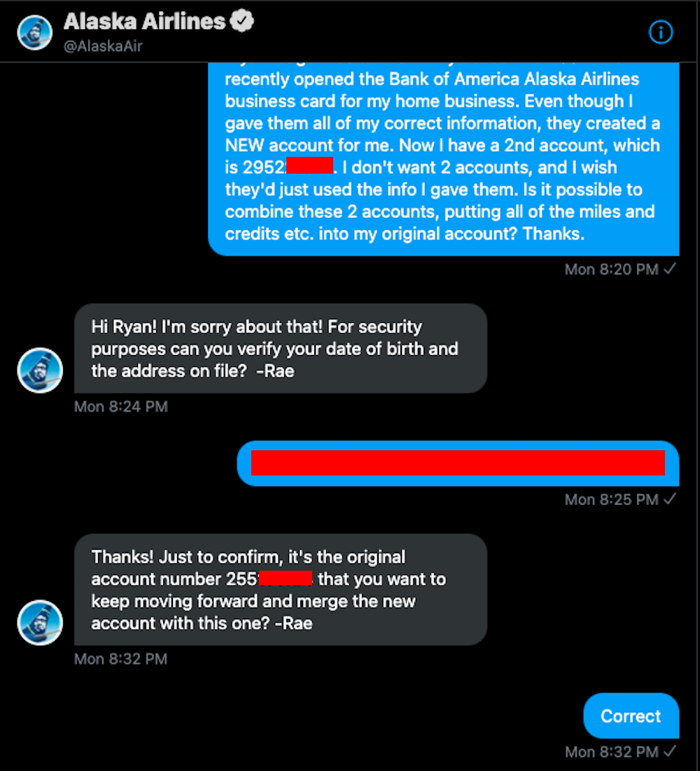This screenshot has height=771, width=700.
Task: Select the @AlaskaAir handle in the header
Action: tap(104, 47)
